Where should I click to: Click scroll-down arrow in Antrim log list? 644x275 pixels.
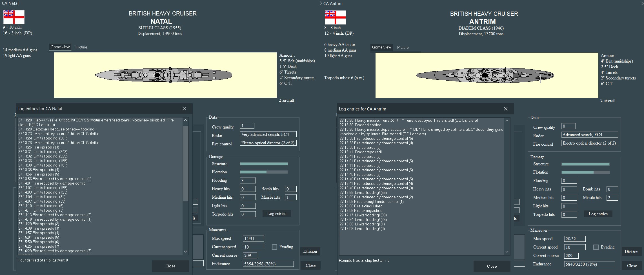(x=507, y=252)
